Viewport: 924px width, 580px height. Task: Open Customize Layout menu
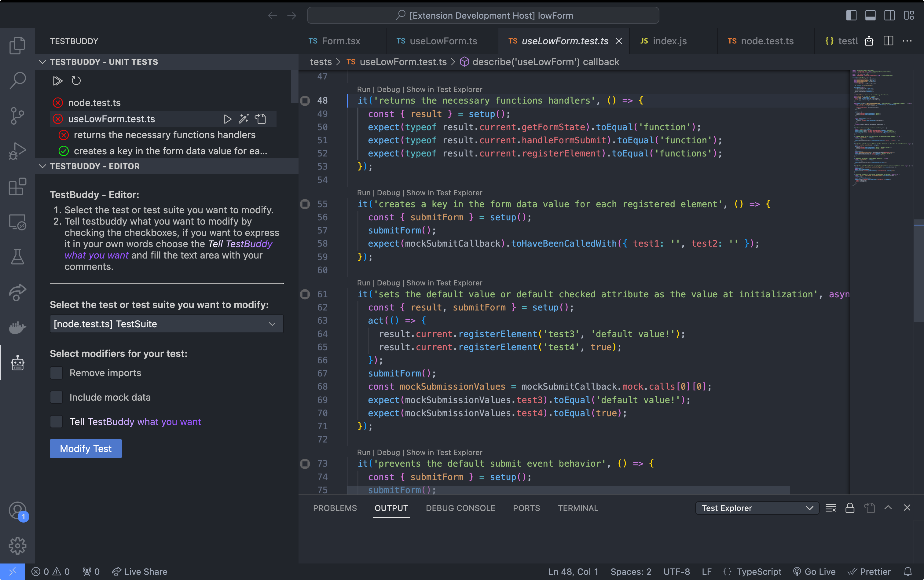point(909,15)
